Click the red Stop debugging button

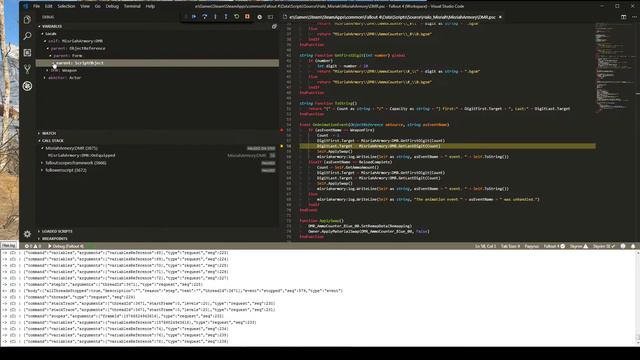(x=247, y=17)
